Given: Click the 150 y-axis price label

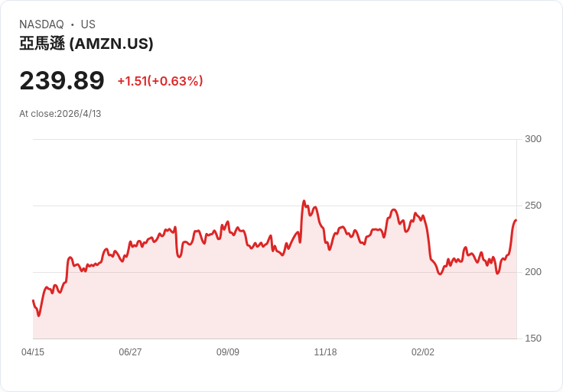Looking at the screenshot, I should tap(532, 339).
